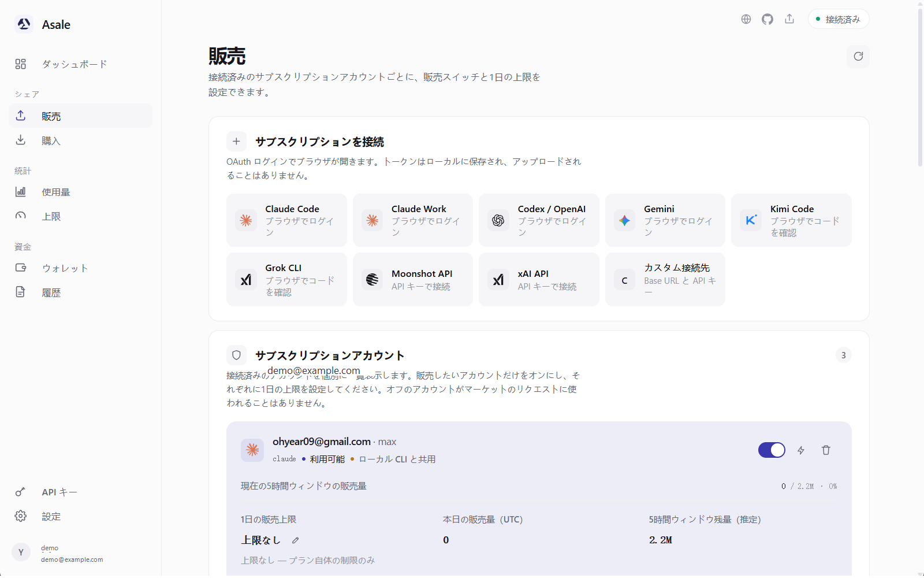
Task: Click the gear icon beside 設定
Action: pos(21,516)
